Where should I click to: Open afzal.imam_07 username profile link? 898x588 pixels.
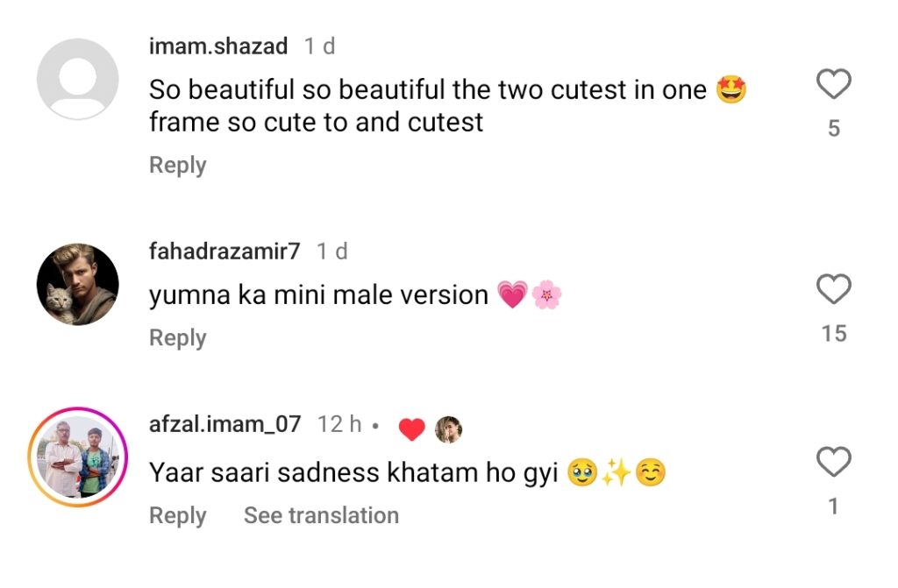224,425
